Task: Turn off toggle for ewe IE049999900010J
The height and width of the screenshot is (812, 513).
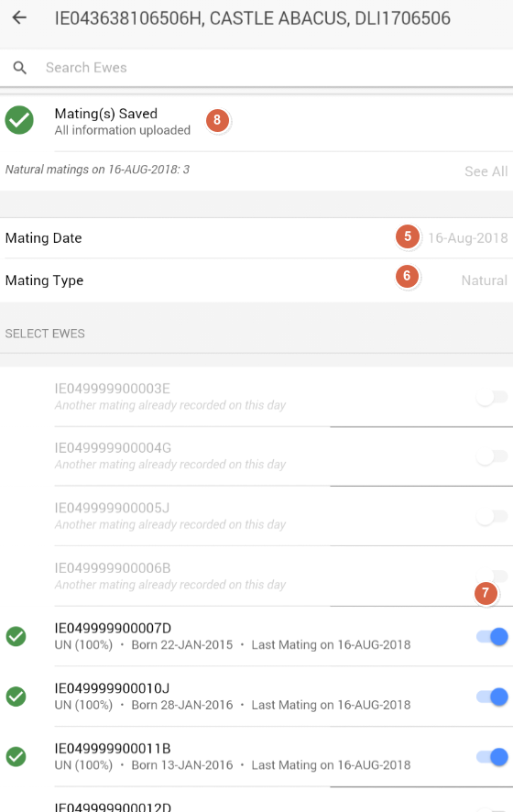Action: (x=492, y=697)
